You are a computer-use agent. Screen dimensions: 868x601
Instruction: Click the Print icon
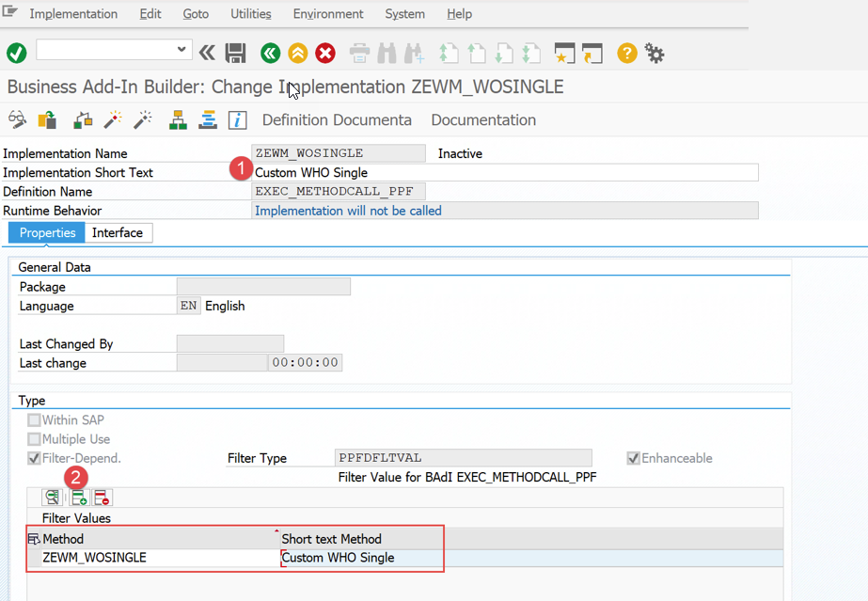[x=360, y=53]
